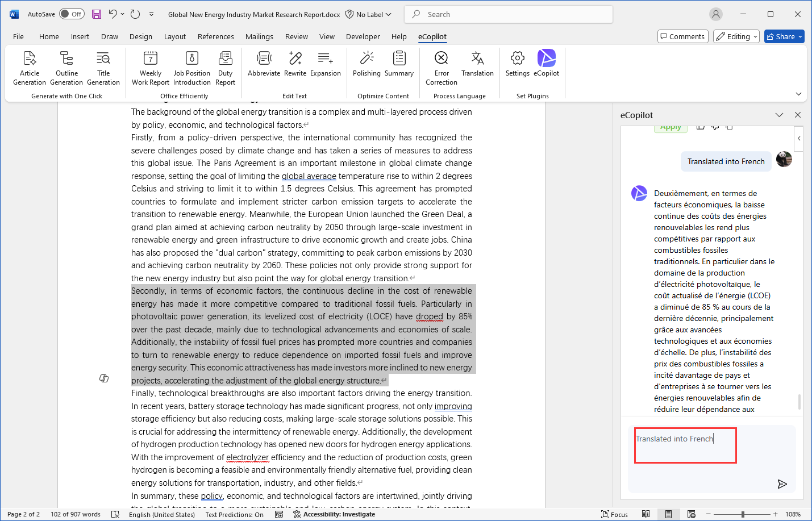Switch to the Developer tab
The image size is (812, 521).
pyautogui.click(x=363, y=36)
